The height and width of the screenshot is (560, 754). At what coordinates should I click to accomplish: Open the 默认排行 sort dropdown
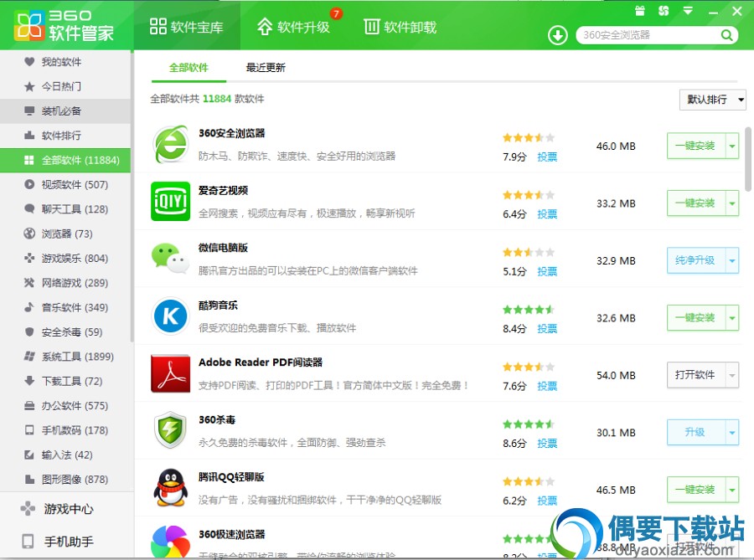pos(713,100)
